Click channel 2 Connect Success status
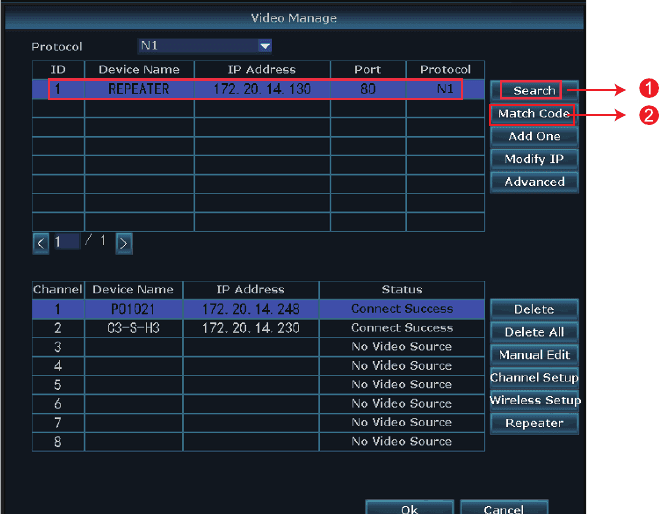 click(402, 328)
